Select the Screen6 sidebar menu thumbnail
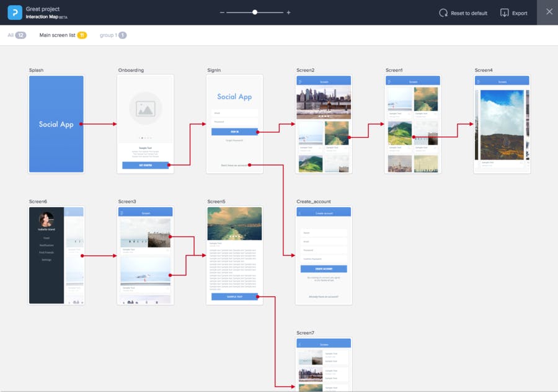This screenshot has height=392, width=558. 56,256
